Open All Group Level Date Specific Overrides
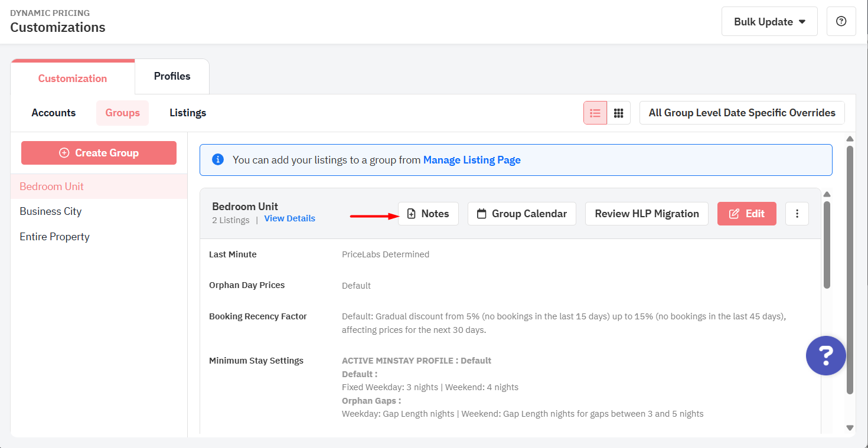Screen dimensions: 868x448 pos(742,113)
